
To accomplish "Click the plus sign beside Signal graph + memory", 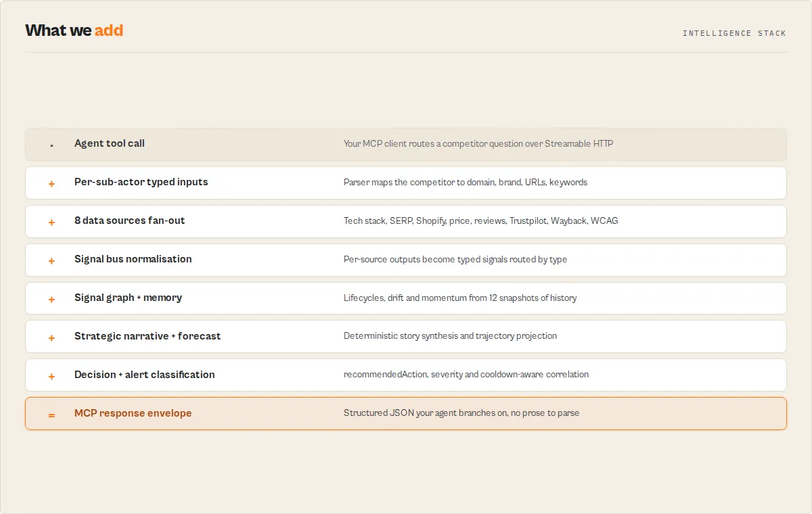I will click(x=51, y=299).
